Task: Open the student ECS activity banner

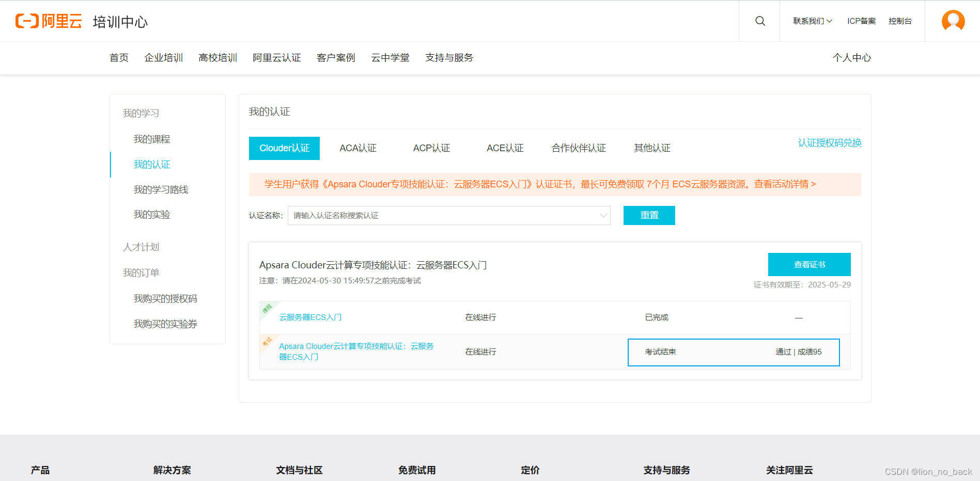Action: (x=555, y=184)
